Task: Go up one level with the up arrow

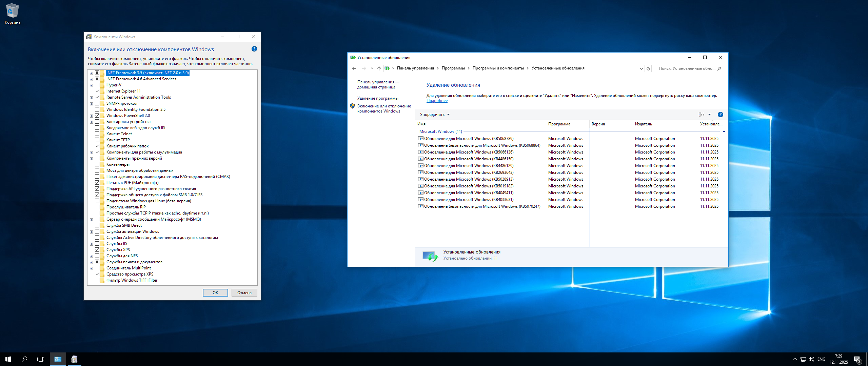Action: point(379,68)
